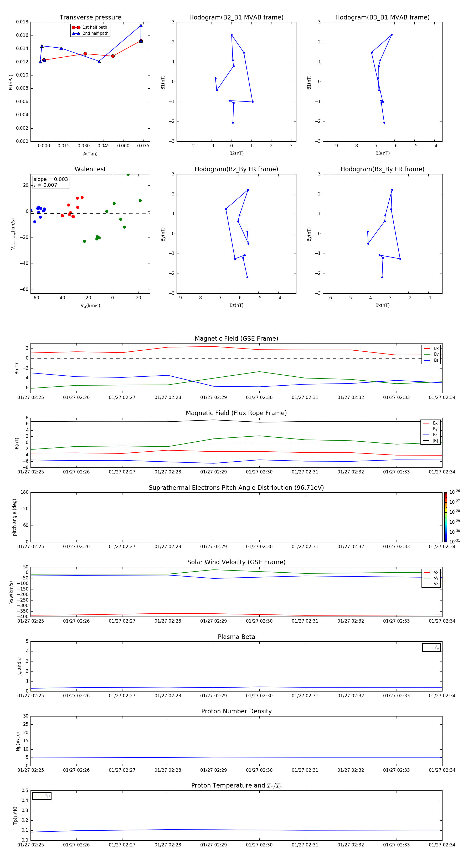Click the "Transverse pressure" plot title
The height and width of the screenshot is (868, 473).
pyautogui.click(x=90, y=18)
